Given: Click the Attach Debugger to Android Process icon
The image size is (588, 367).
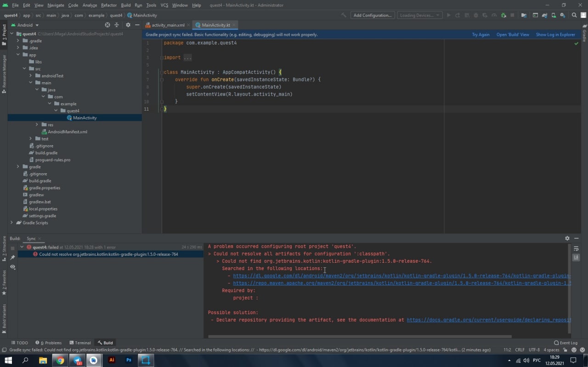Looking at the screenshot, I should click(503, 15).
